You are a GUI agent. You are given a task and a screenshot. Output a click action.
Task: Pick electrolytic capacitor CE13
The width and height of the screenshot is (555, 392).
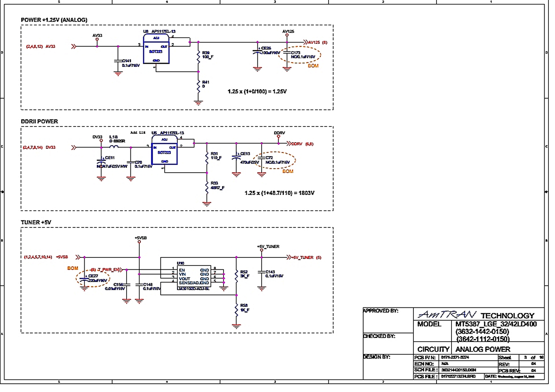tap(236, 157)
